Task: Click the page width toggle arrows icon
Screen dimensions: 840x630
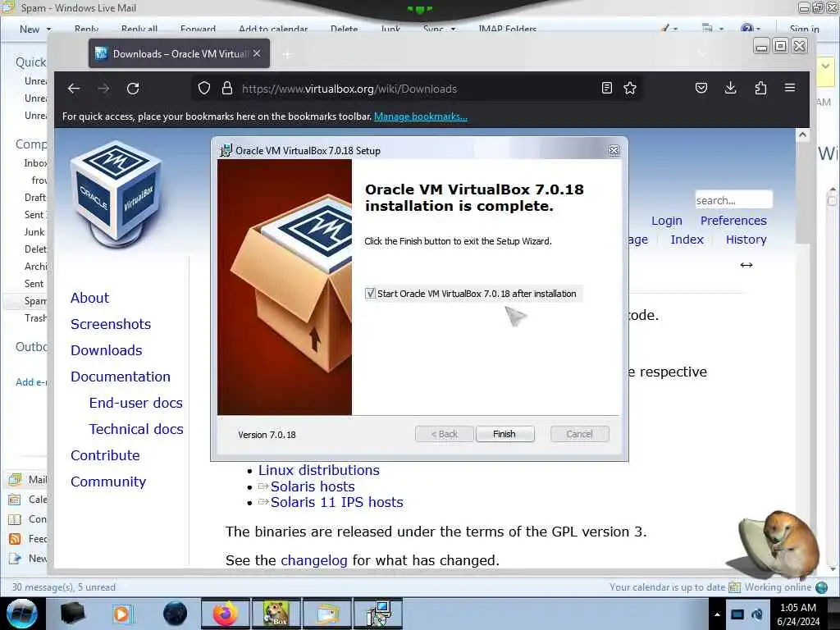Action: [746, 265]
